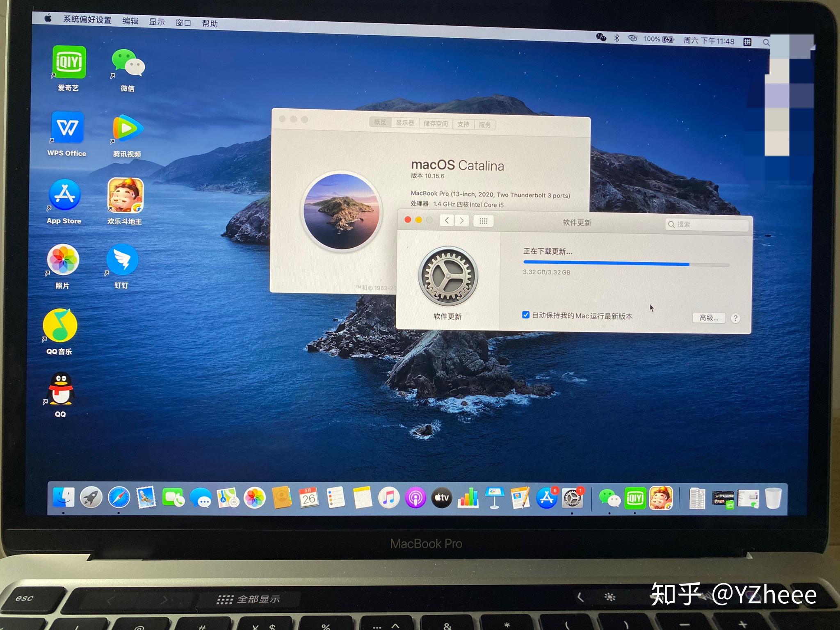The width and height of the screenshot is (840, 630).
Task: Open App Store with badge in Dock
Action: 547,498
